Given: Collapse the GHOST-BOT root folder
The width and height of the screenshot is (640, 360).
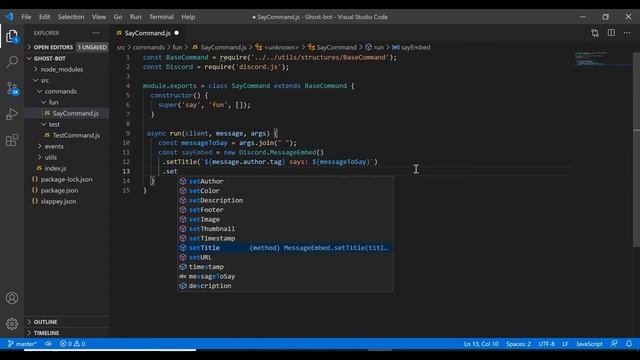Looking at the screenshot, I should click(67, 58).
